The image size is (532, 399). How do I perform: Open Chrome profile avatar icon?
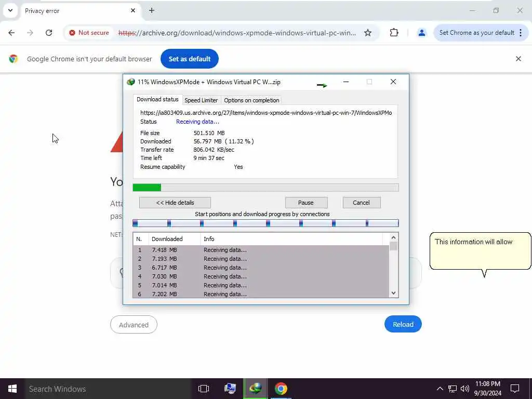pos(422,33)
